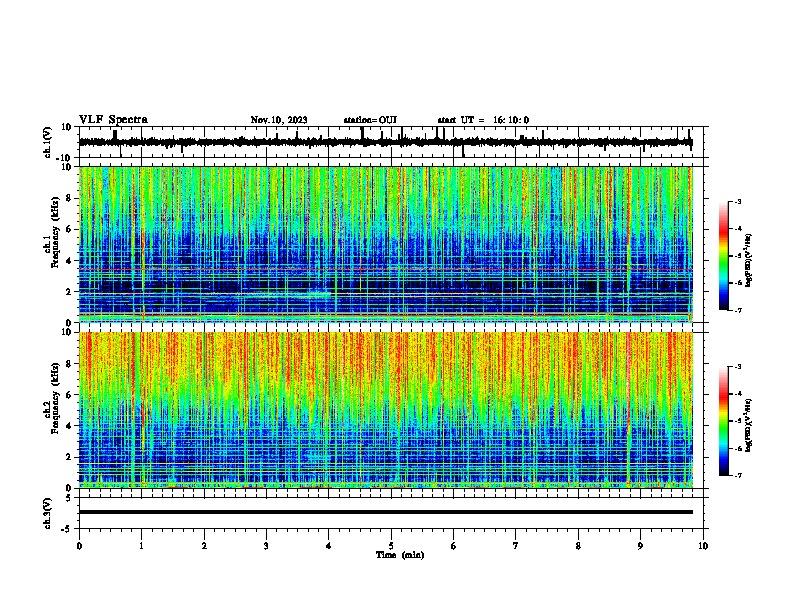Click the "ch.1(V)" waveform axis label
Viewport: 792px width, 612px height.
coord(48,142)
